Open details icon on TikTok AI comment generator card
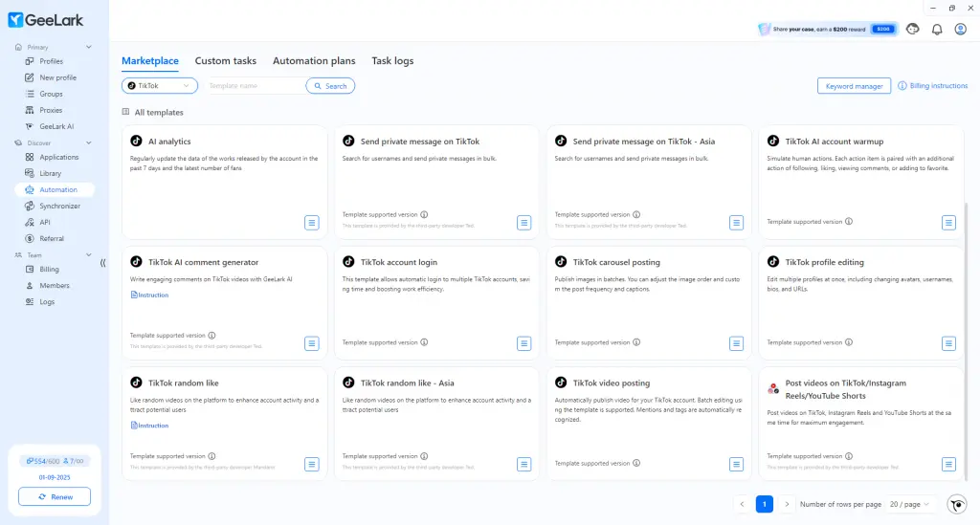Viewport: 980px width, 525px height. (x=311, y=343)
